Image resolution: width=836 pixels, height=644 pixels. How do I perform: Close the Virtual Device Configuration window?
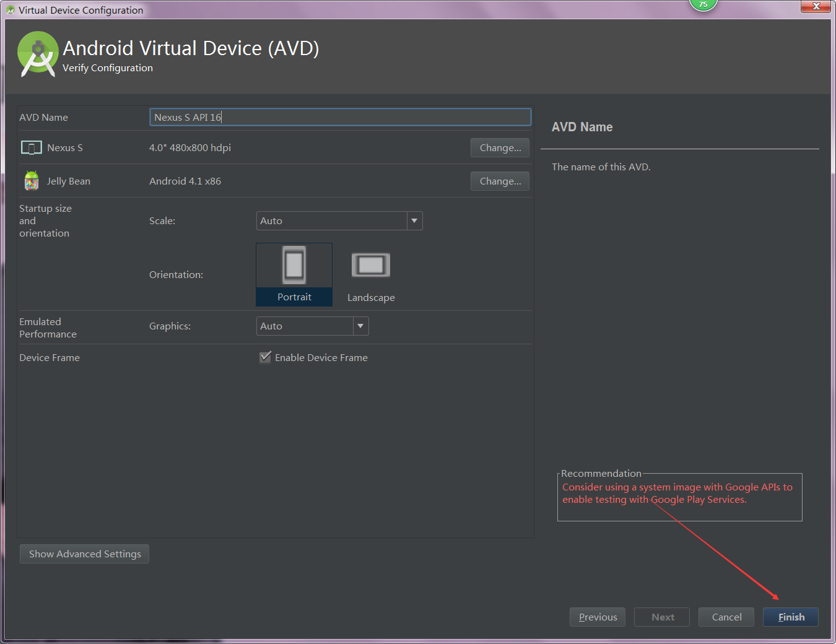click(x=816, y=6)
